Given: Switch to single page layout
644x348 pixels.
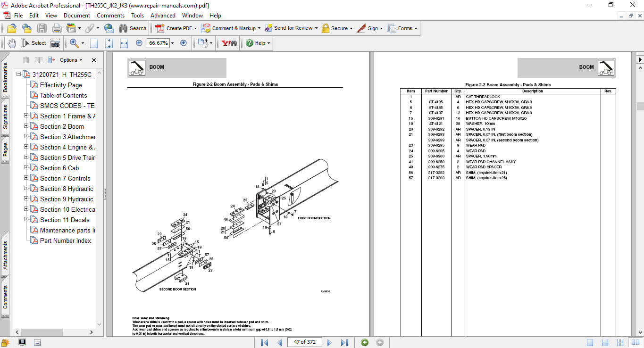Looking at the screenshot, I should point(590,342).
